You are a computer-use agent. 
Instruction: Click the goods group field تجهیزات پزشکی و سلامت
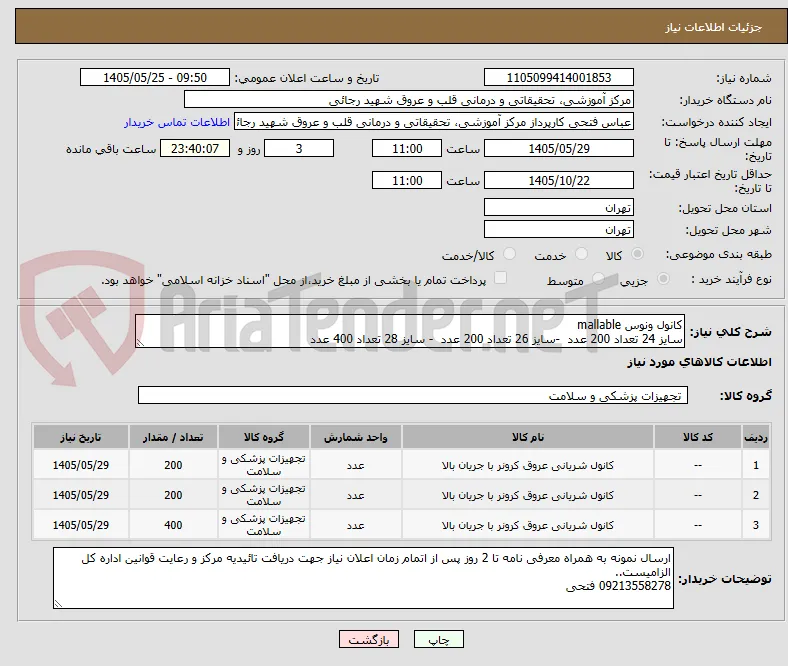(x=413, y=395)
